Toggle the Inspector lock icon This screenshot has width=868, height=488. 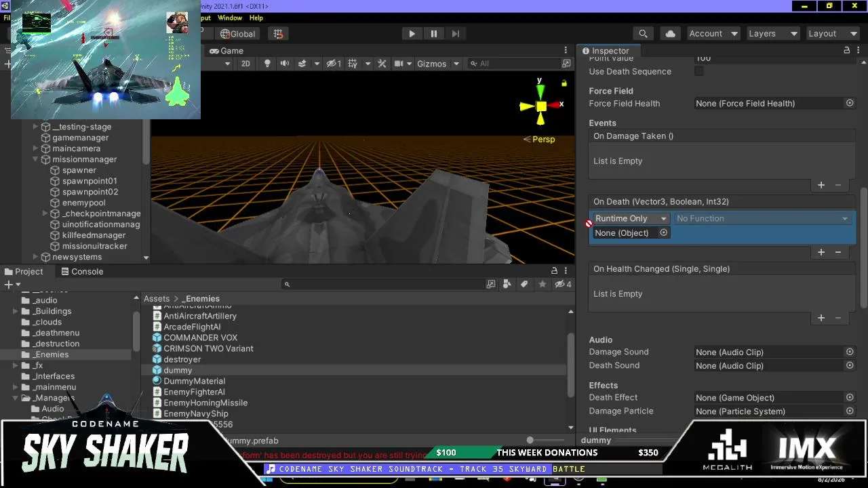[x=846, y=51]
